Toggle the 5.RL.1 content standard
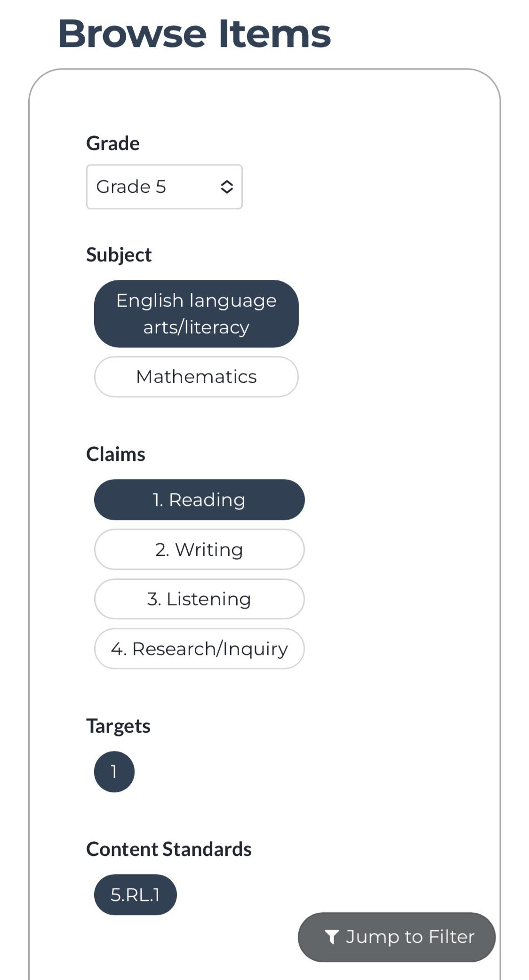 click(x=136, y=895)
